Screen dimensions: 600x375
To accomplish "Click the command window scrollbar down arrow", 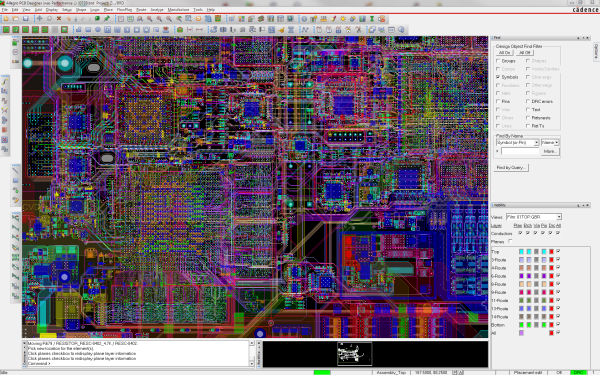I will pos(251,364).
